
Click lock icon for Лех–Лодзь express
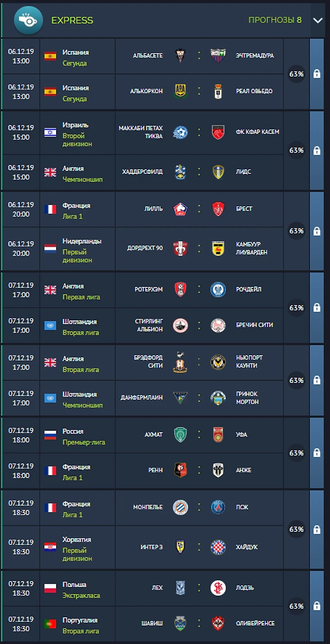pos(317,606)
